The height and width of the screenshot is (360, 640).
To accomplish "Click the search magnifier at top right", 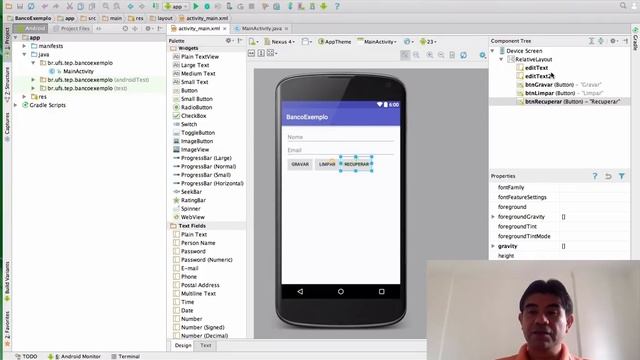I will click(x=623, y=6).
